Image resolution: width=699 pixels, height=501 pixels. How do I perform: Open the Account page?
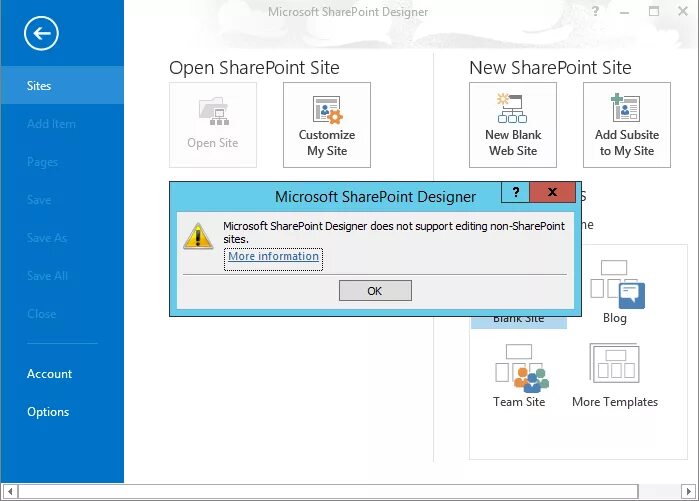pos(49,374)
